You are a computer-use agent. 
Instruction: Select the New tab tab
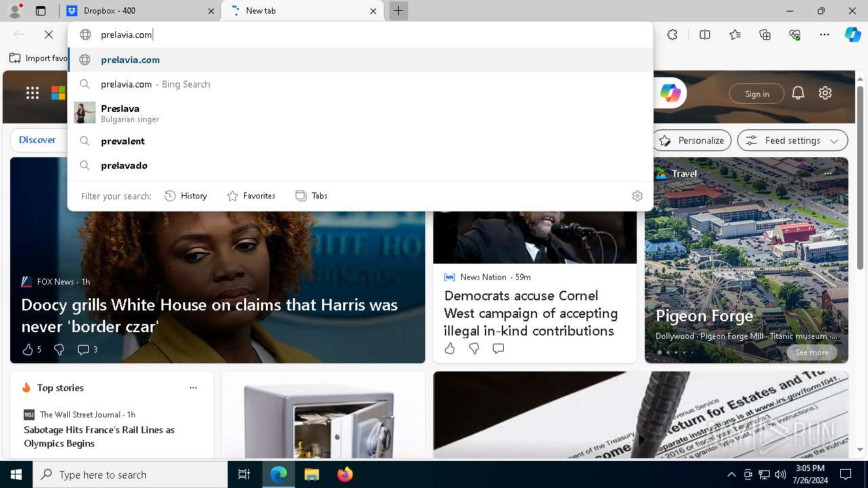(x=302, y=11)
